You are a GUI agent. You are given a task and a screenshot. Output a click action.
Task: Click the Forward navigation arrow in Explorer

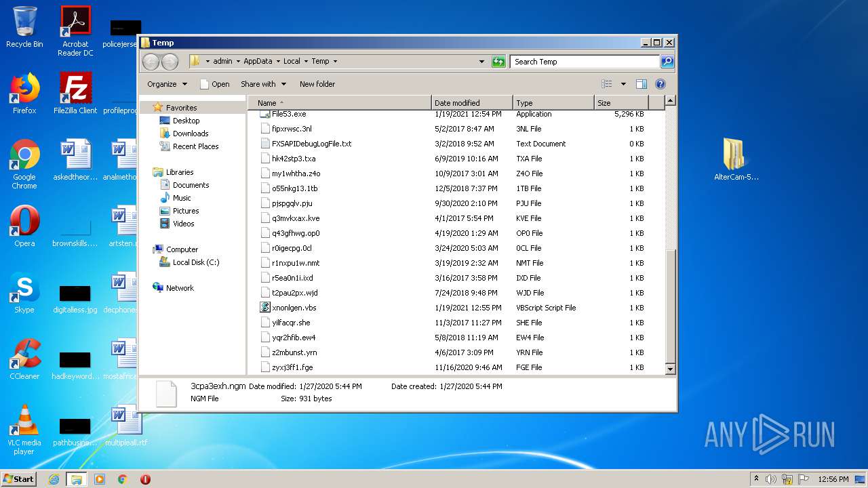click(170, 62)
